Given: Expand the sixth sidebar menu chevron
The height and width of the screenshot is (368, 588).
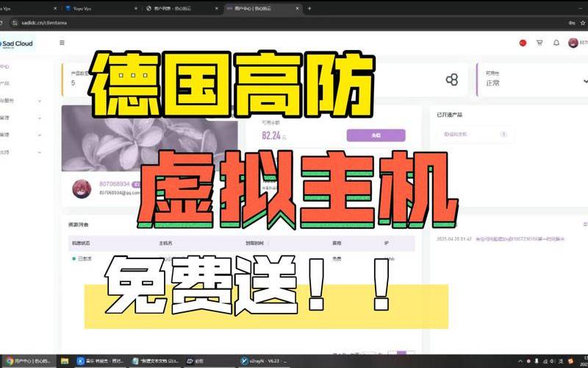Looking at the screenshot, I should coord(40,152).
